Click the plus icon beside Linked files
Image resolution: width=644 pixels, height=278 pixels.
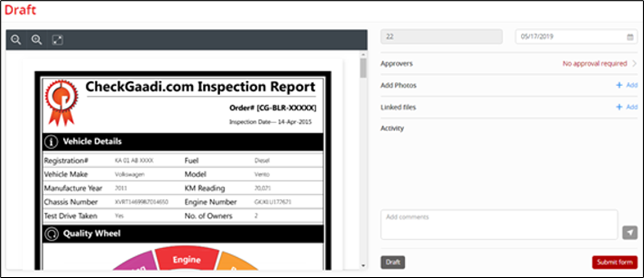point(619,107)
